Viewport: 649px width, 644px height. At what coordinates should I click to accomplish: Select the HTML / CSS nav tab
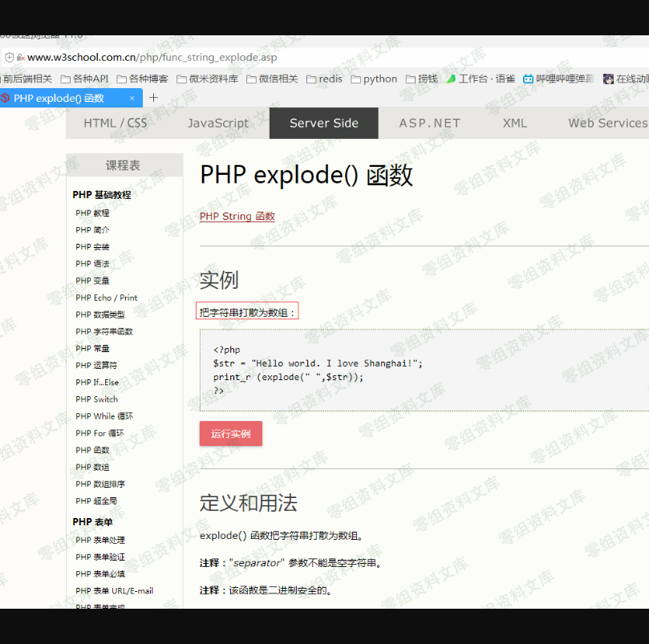pyautogui.click(x=116, y=123)
